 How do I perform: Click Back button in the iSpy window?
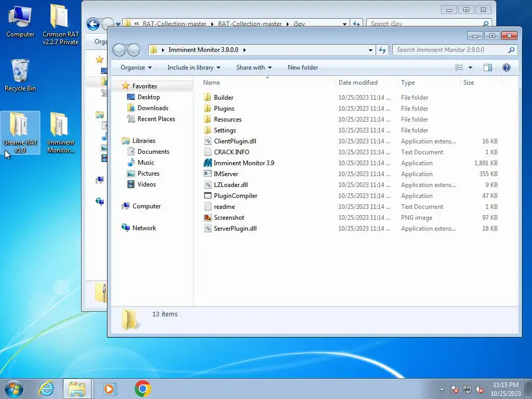93,24
